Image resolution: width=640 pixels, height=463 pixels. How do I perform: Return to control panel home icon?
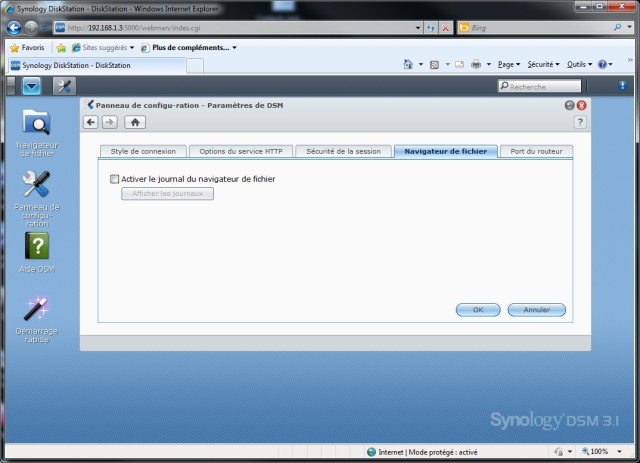coord(135,122)
